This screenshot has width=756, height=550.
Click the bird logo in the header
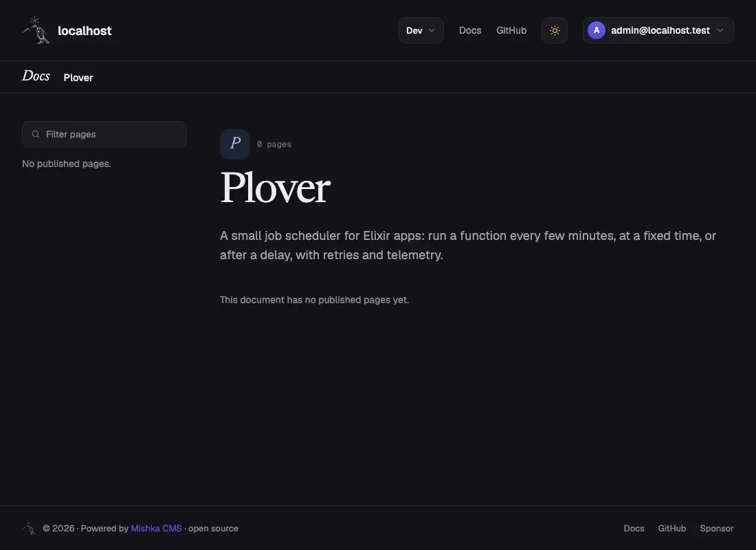(x=36, y=30)
